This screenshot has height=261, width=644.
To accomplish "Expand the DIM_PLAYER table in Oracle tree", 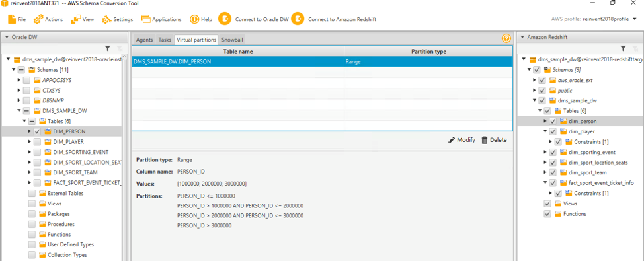I will pyautogui.click(x=29, y=141).
